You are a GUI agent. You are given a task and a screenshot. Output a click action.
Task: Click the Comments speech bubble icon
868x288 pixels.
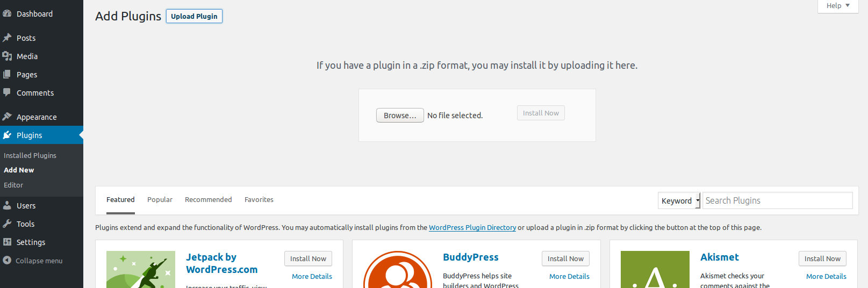(7, 92)
